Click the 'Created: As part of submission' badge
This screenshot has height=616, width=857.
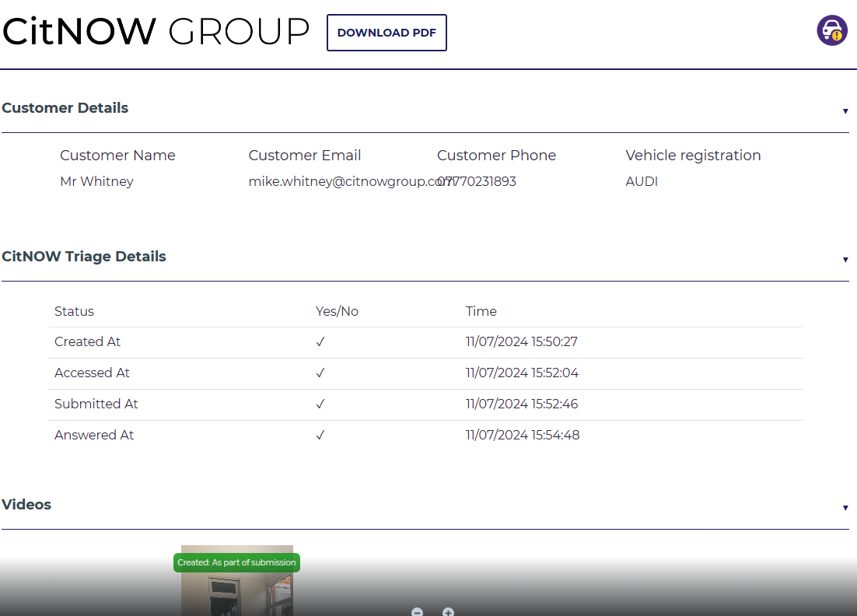(236, 562)
